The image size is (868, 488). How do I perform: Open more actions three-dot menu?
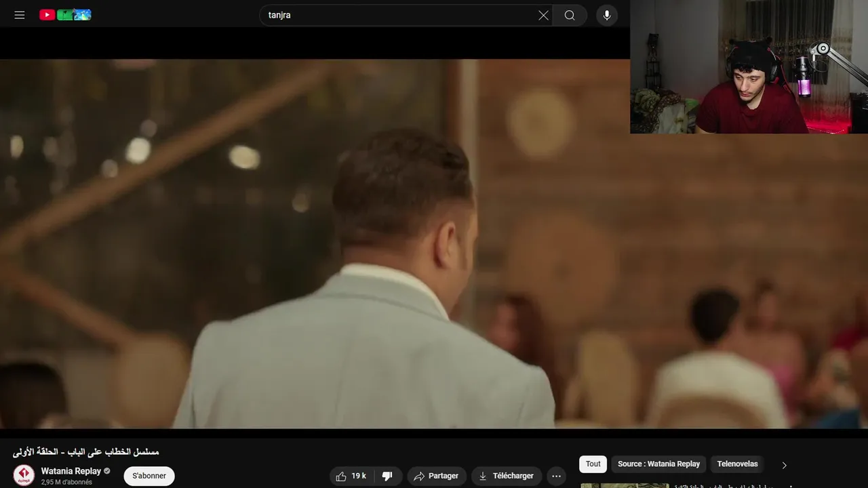[556, 476]
